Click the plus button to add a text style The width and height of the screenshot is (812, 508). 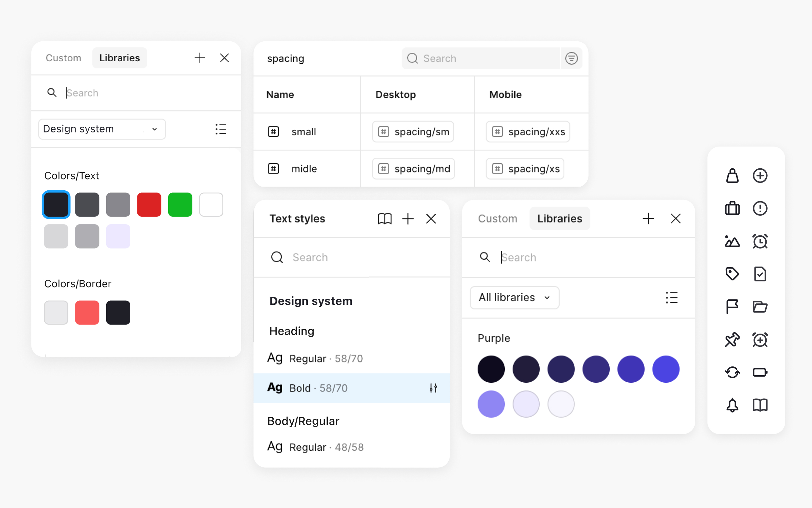[x=408, y=219]
